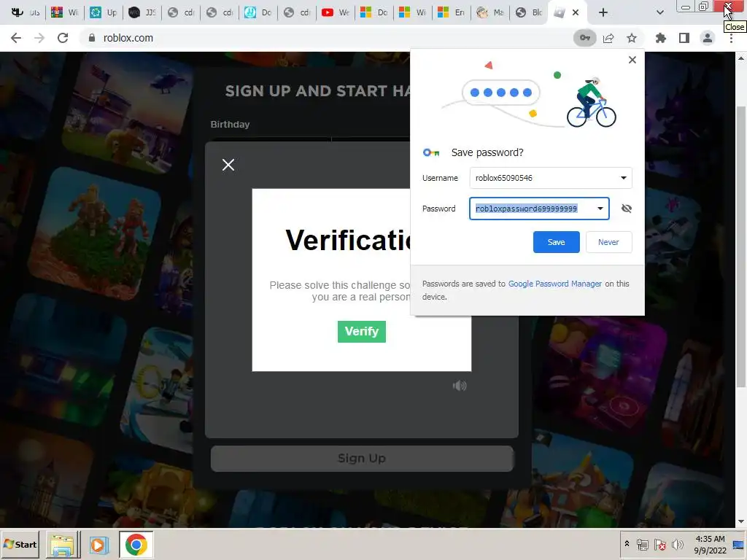Image resolution: width=747 pixels, height=560 pixels.
Task: Choose Never for saving password
Action: pos(608,242)
